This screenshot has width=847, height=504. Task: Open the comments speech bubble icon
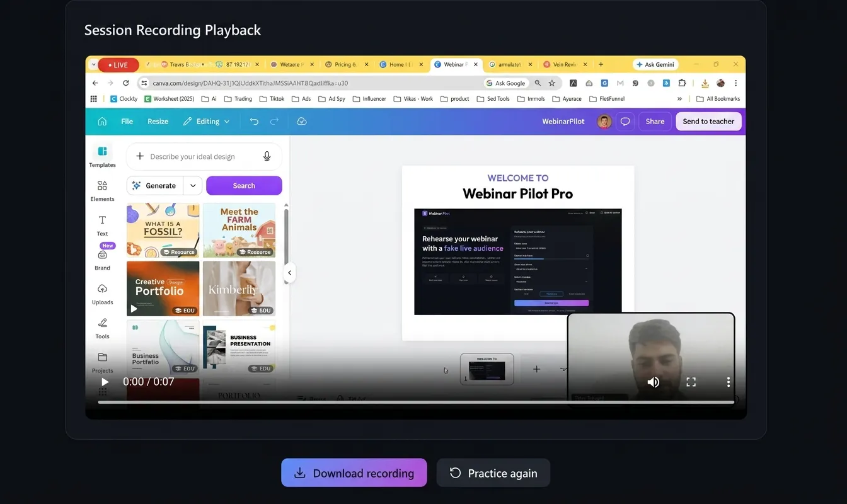point(625,122)
